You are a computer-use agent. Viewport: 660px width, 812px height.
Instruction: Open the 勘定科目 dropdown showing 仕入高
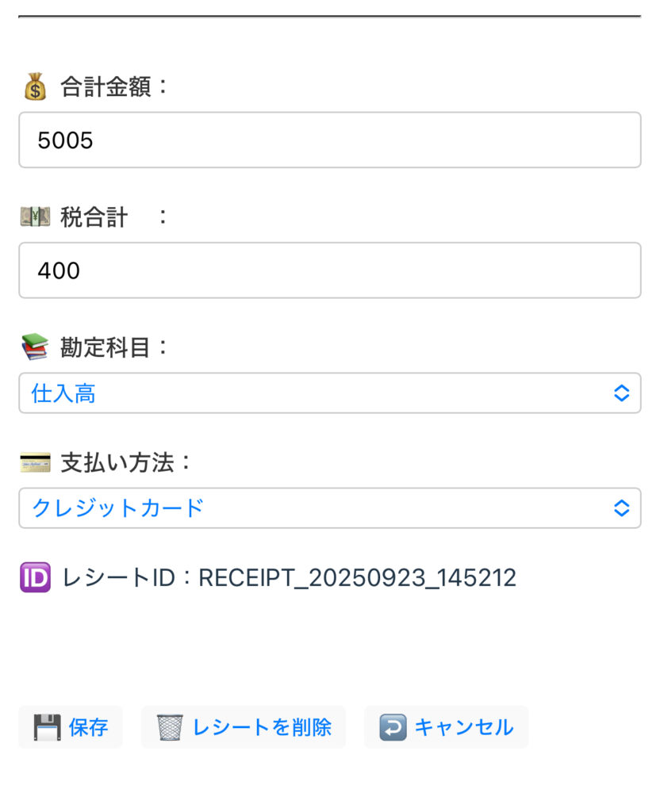(x=317, y=393)
